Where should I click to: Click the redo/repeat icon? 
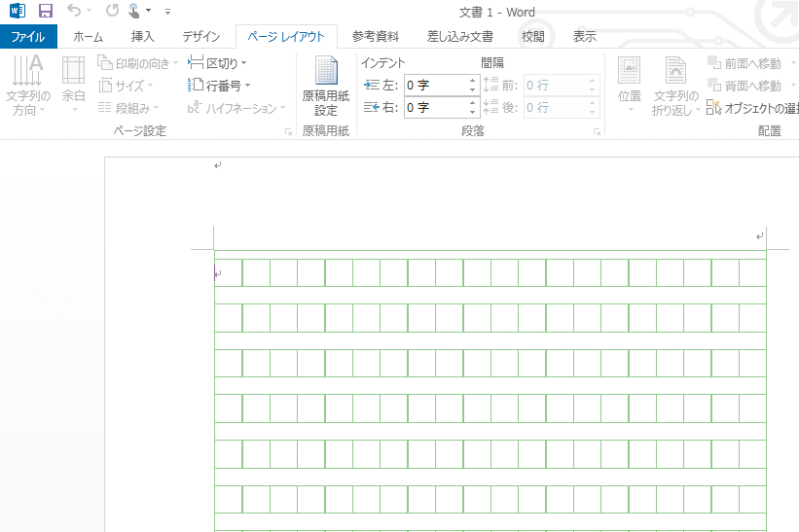pos(113,10)
